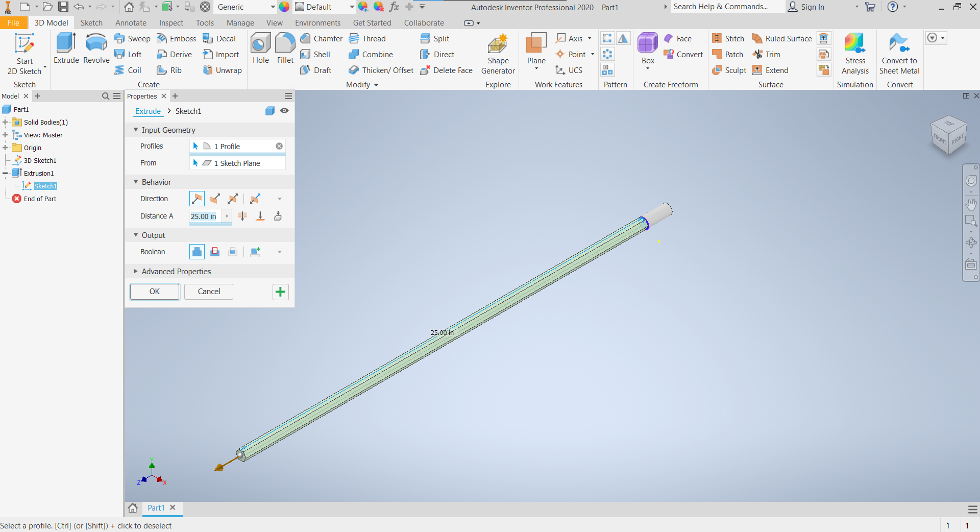Image resolution: width=980 pixels, height=532 pixels.
Task: Choose Cut boolean operation
Action: tap(215, 252)
